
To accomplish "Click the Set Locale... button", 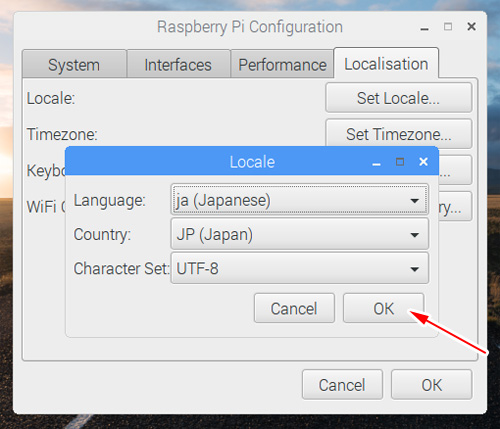I will pos(399,98).
